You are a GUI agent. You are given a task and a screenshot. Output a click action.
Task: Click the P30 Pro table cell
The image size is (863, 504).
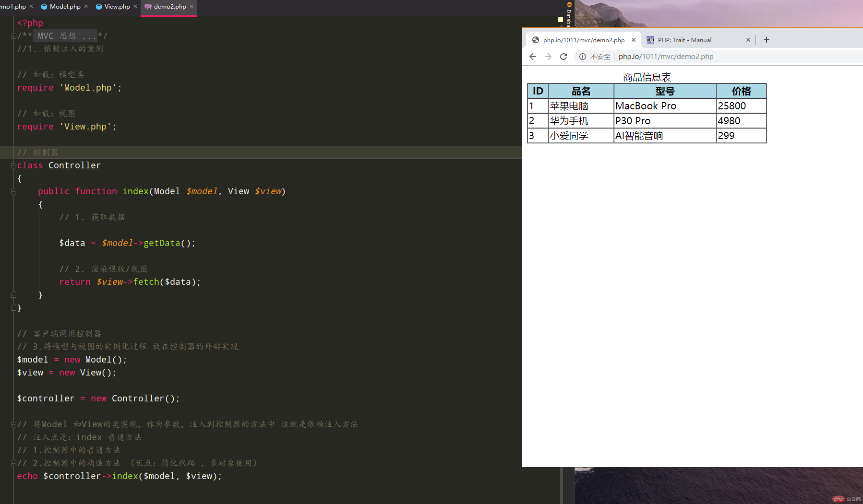point(665,121)
